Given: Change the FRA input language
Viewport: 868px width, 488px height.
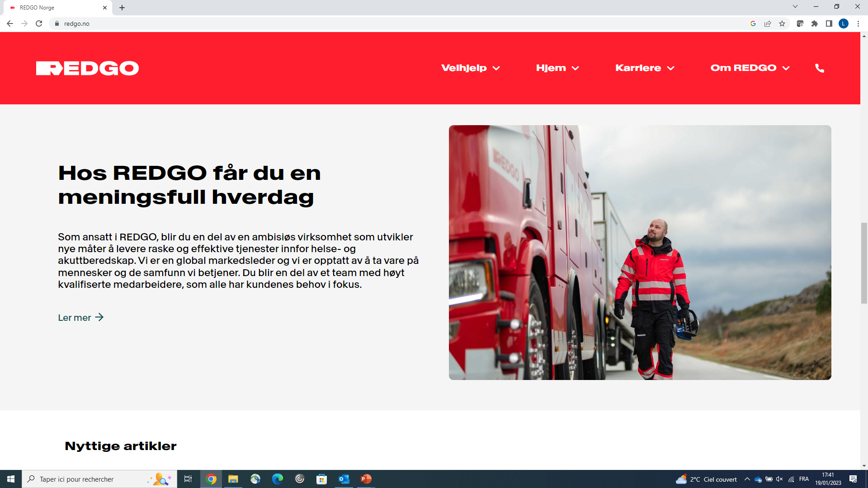Looking at the screenshot, I should [804, 479].
